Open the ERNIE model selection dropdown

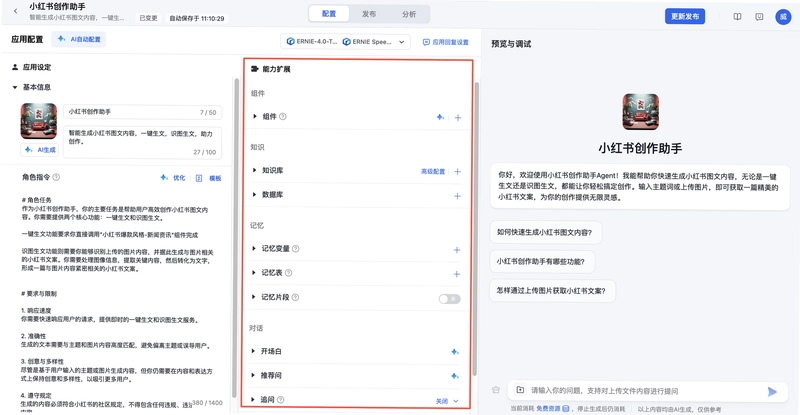[346, 42]
